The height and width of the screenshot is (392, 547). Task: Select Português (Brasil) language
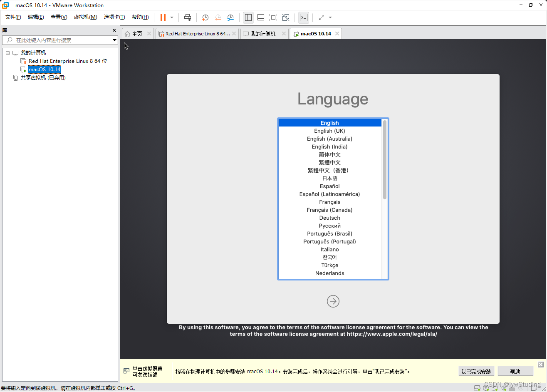tap(330, 233)
